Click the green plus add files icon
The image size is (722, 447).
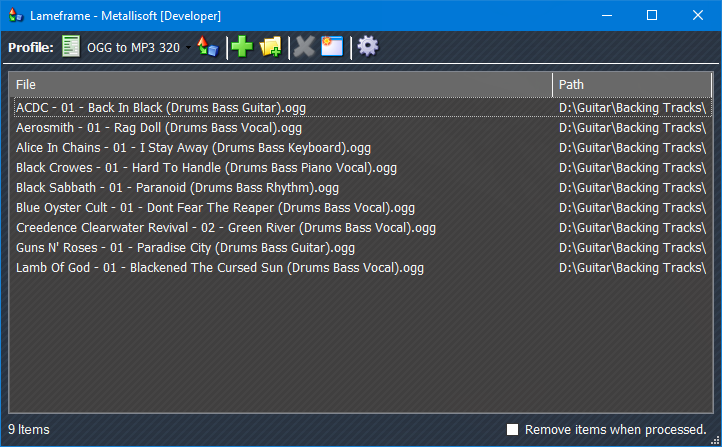tap(241, 47)
